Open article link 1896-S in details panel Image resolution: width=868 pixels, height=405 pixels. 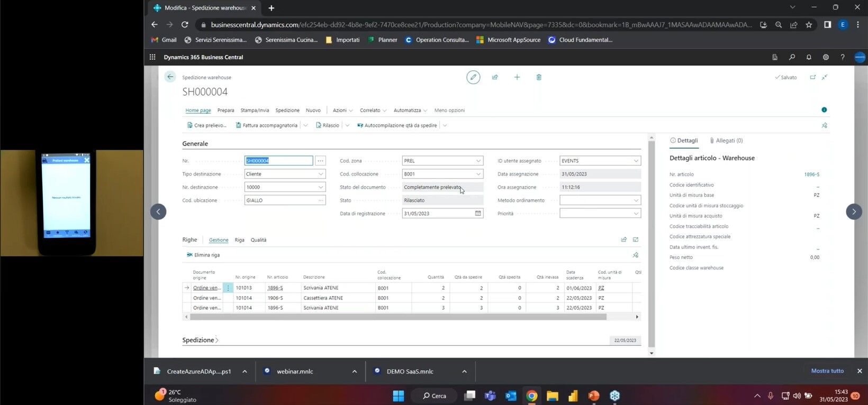811,174
